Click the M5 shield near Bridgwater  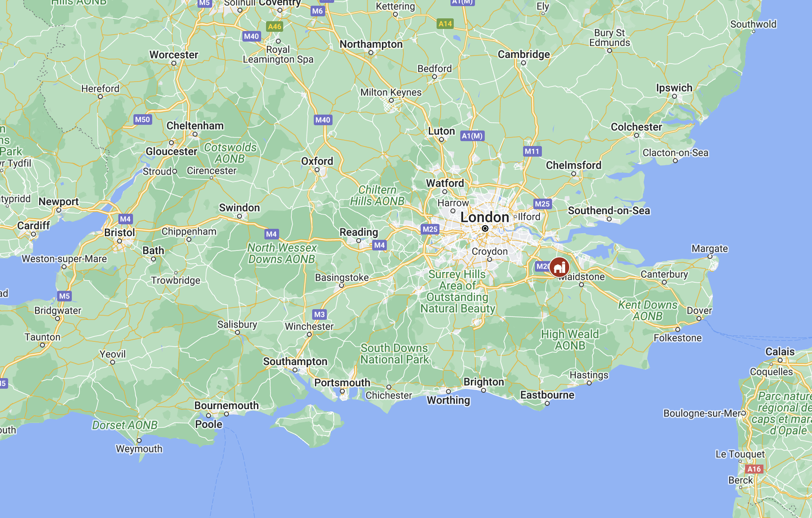click(x=64, y=296)
